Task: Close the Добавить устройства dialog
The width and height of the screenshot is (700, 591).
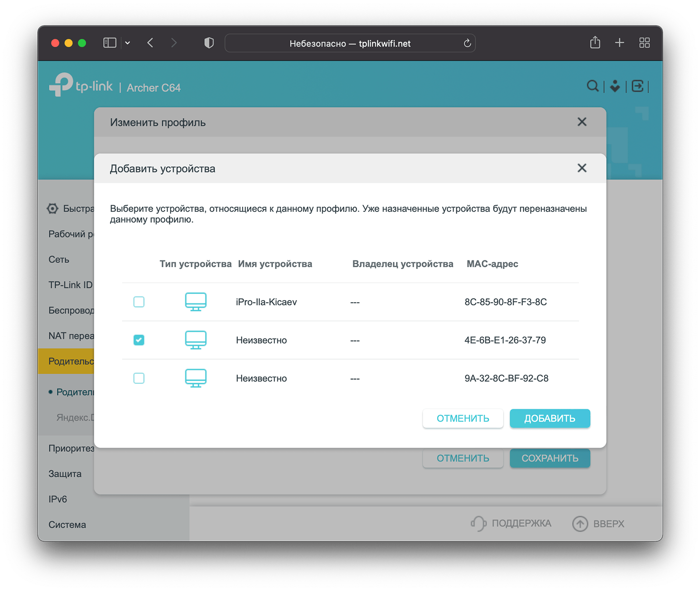Action: coord(582,168)
